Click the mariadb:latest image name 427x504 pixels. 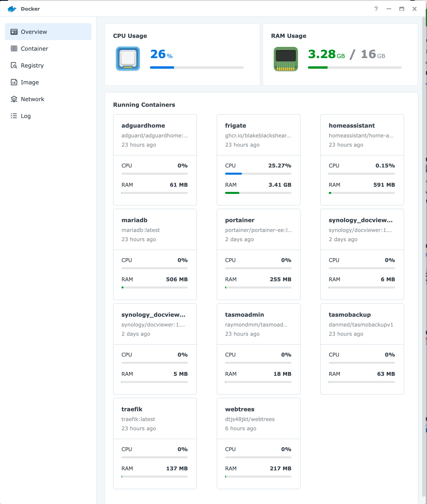coord(141,230)
